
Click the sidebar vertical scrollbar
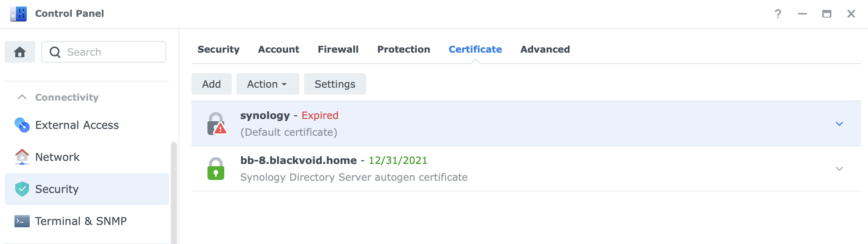pos(174,193)
